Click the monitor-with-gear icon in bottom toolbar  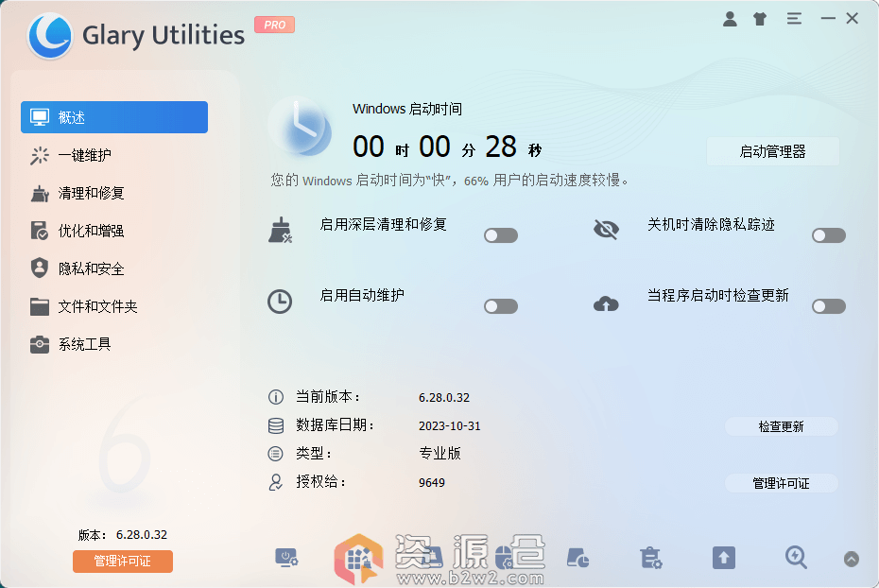[x=288, y=558]
